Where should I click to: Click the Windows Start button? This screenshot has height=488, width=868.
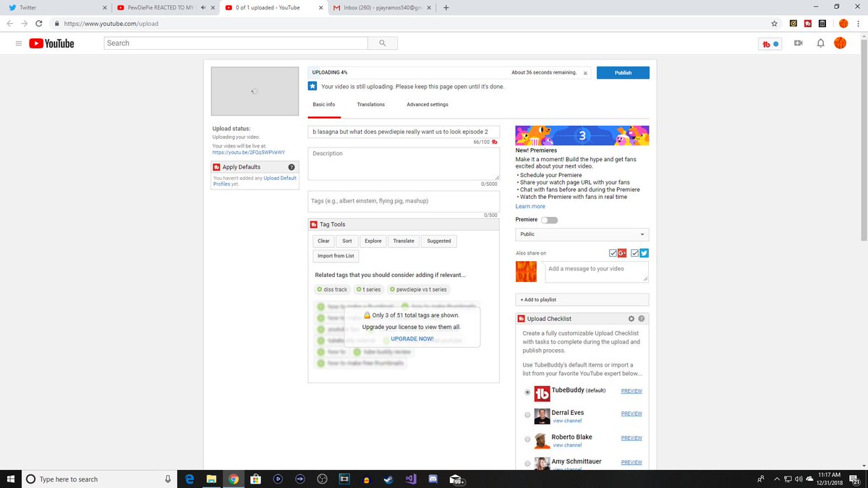10,479
